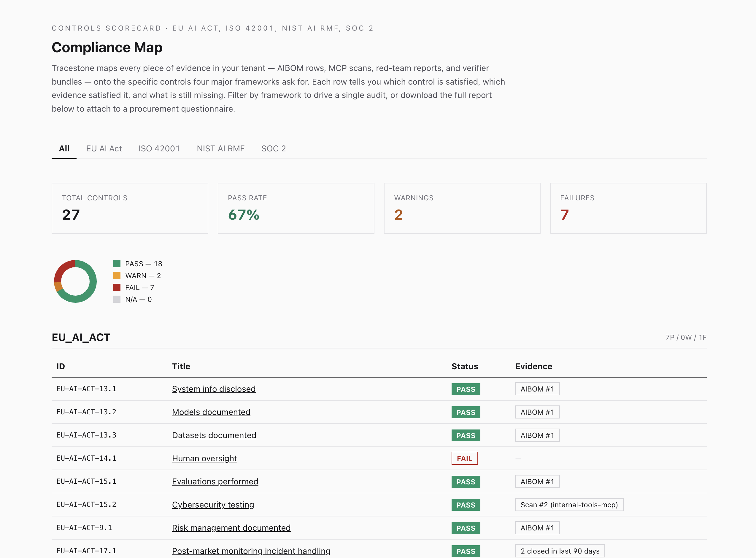Image resolution: width=756 pixels, height=558 pixels.
Task: Open the Evaluations performed link
Action: 215,481
